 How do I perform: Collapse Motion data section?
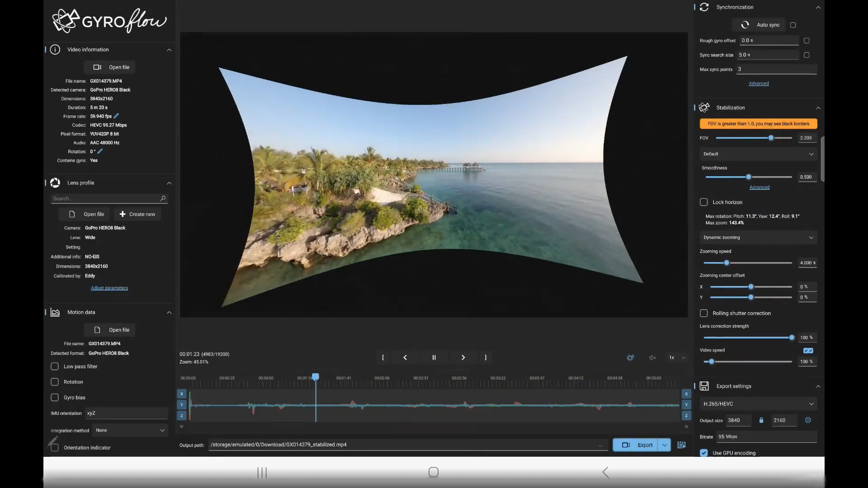(x=169, y=312)
